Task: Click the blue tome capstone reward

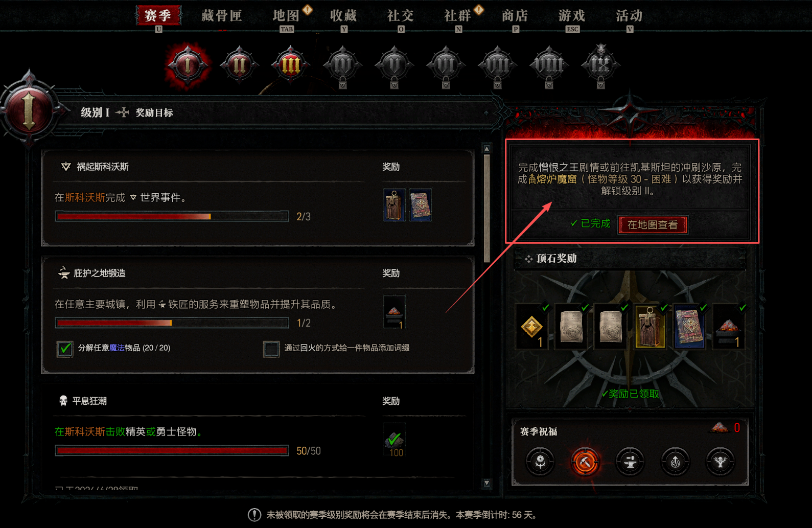Action: pyautogui.click(x=689, y=327)
